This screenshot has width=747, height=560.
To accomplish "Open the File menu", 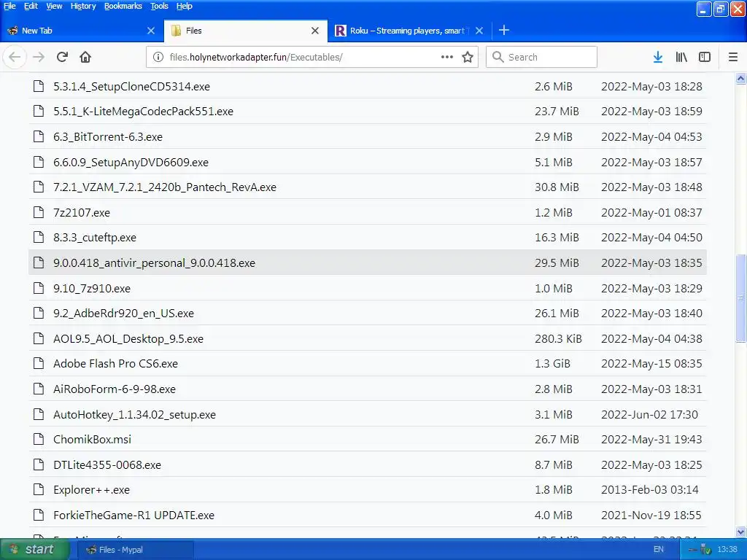I will click(9, 6).
